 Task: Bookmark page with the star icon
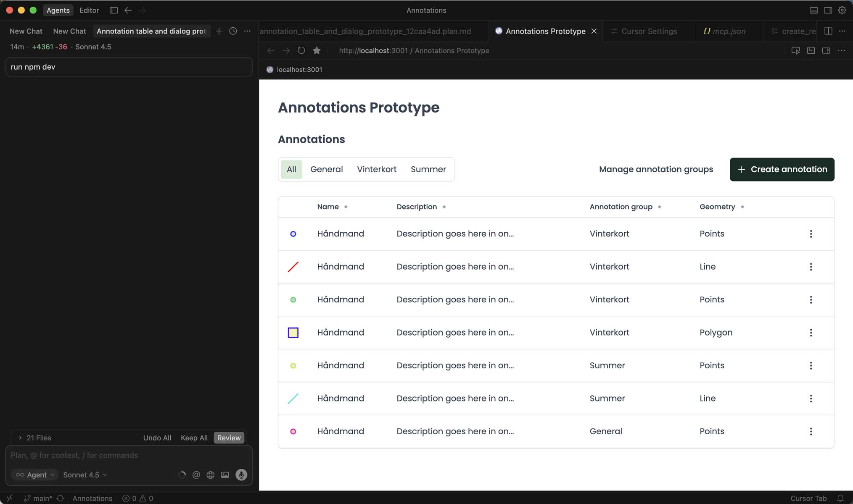tap(317, 50)
